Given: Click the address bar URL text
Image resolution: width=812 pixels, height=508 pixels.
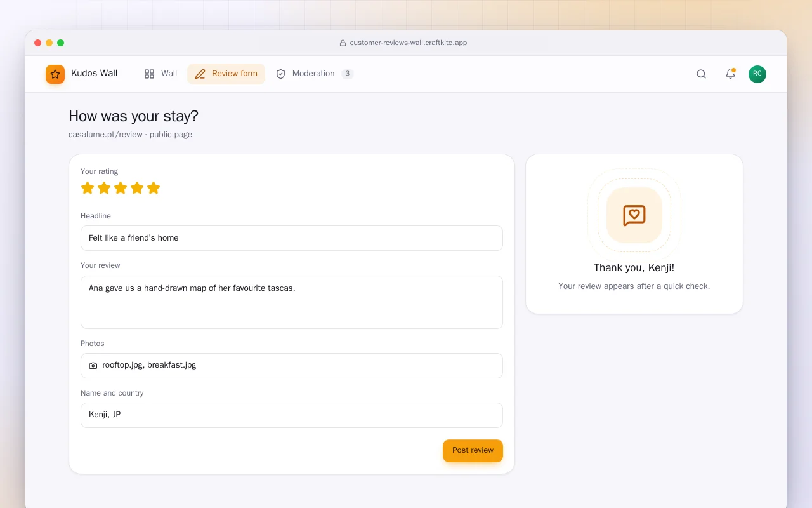Looking at the screenshot, I should (409, 43).
